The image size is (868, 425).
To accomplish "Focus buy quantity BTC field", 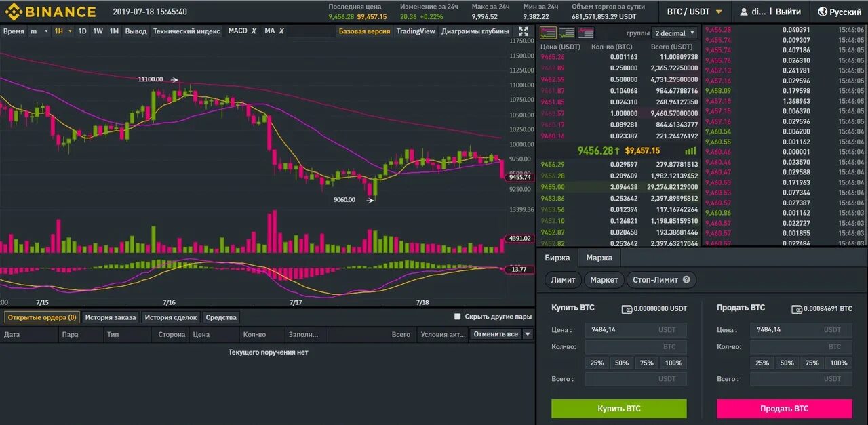I will pos(636,346).
